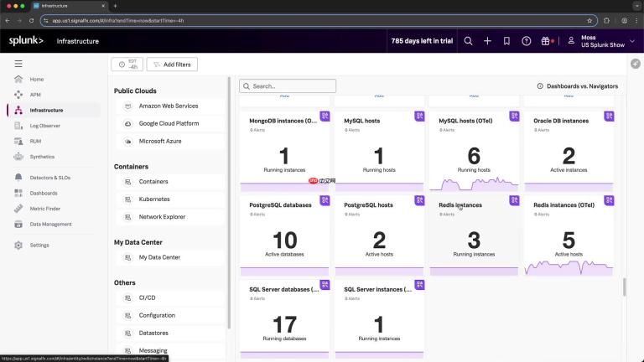Click dashboard icon on SQL Server instances card
Screen dimensions: 644x362
(x=419, y=284)
